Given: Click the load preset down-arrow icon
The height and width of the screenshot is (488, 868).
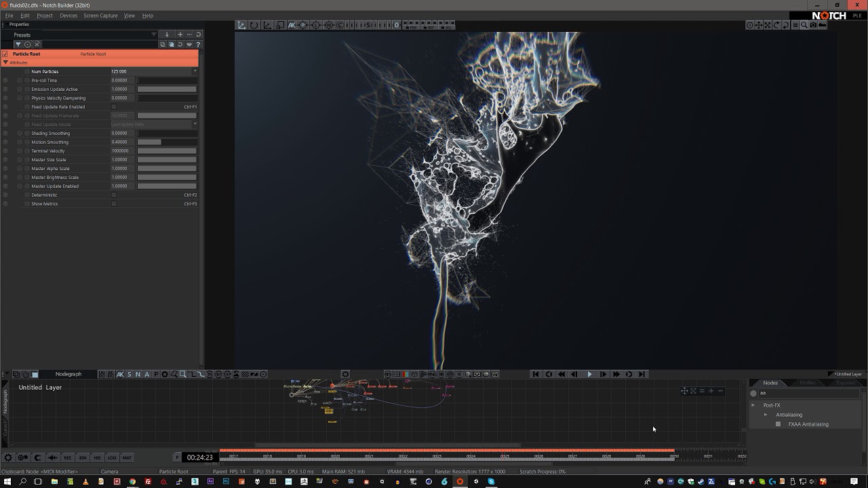Looking at the screenshot, I should coord(167,35).
